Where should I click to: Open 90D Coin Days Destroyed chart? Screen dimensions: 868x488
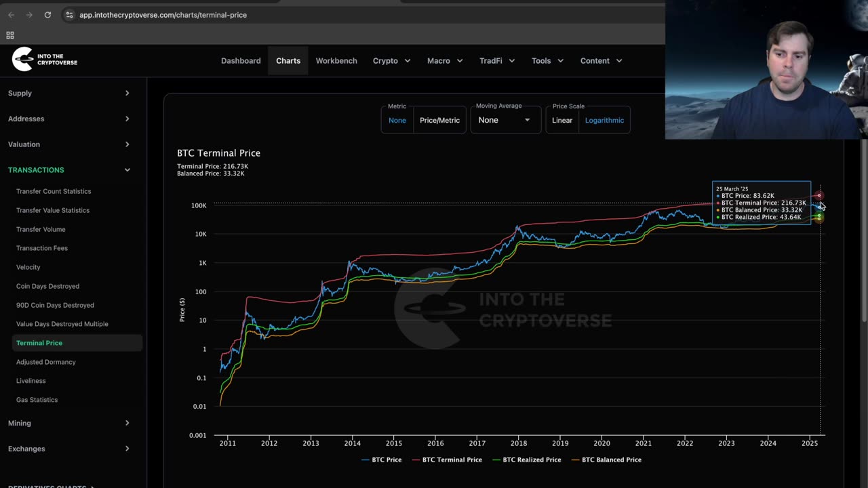point(55,305)
